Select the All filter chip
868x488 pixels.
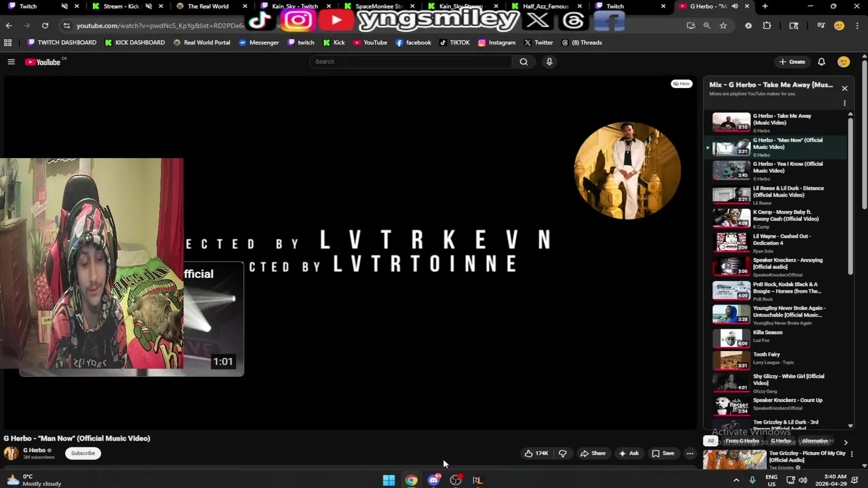click(x=710, y=441)
